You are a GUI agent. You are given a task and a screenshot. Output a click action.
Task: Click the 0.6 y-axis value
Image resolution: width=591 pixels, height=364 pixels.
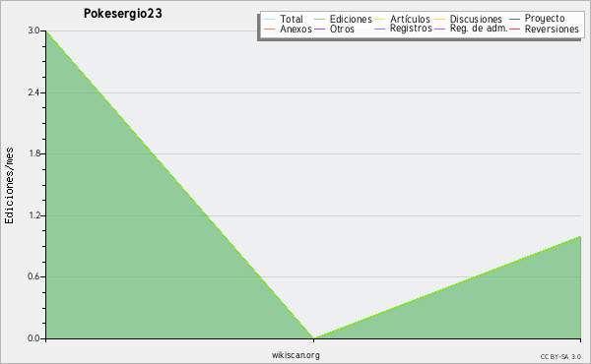tap(33, 276)
